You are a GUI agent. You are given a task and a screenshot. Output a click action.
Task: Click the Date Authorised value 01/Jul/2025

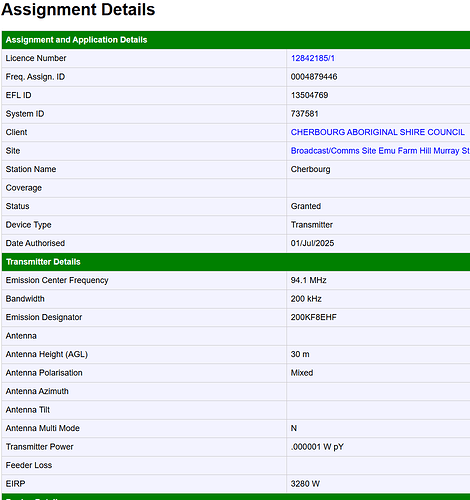pos(312,243)
